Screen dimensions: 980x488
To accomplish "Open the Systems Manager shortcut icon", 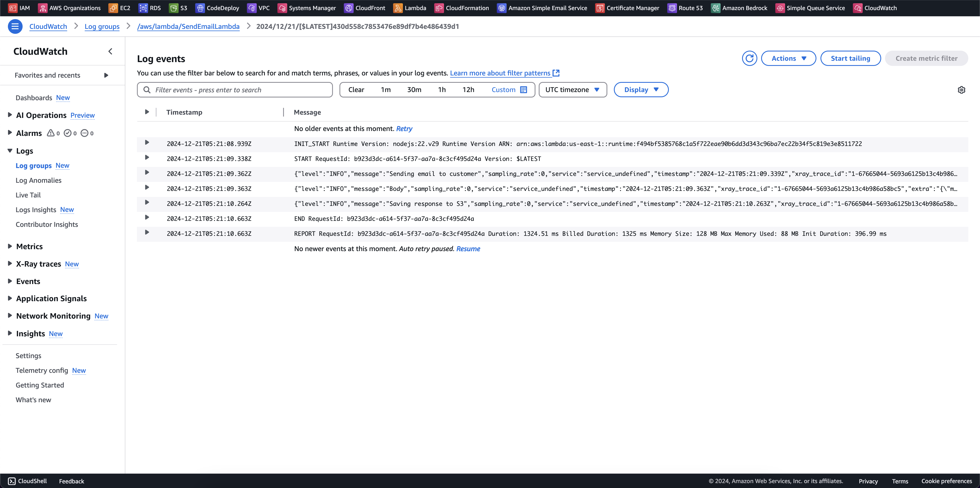I will point(282,8).
